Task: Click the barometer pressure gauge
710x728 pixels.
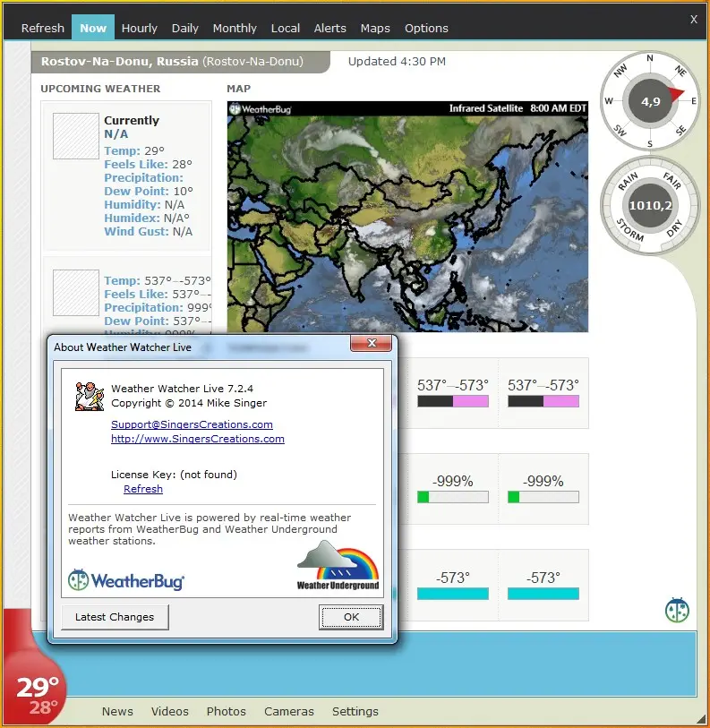Action: [x=650, y=205]
